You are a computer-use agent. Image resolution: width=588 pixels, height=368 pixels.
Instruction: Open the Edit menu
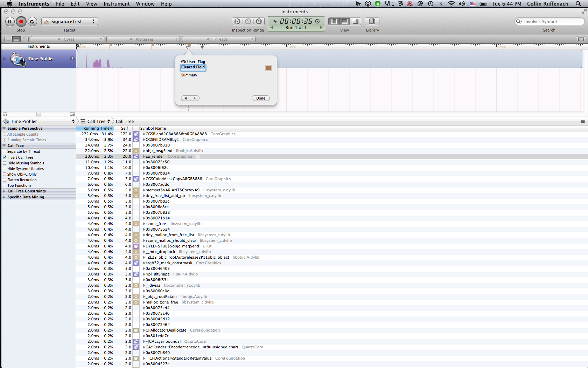pos(75,4)
